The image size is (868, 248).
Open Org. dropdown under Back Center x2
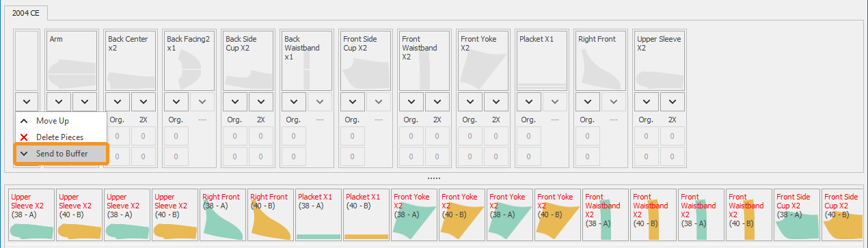pyautogui.click(x=117, y=102)
